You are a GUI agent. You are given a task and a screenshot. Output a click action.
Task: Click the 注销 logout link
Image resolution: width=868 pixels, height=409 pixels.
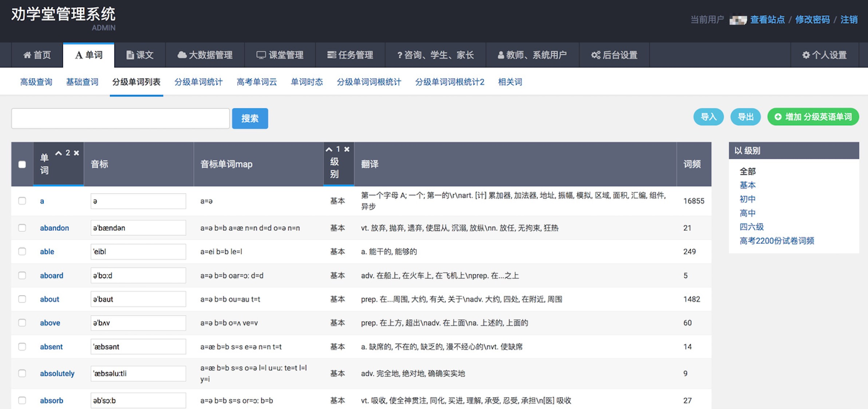[849, 20]
